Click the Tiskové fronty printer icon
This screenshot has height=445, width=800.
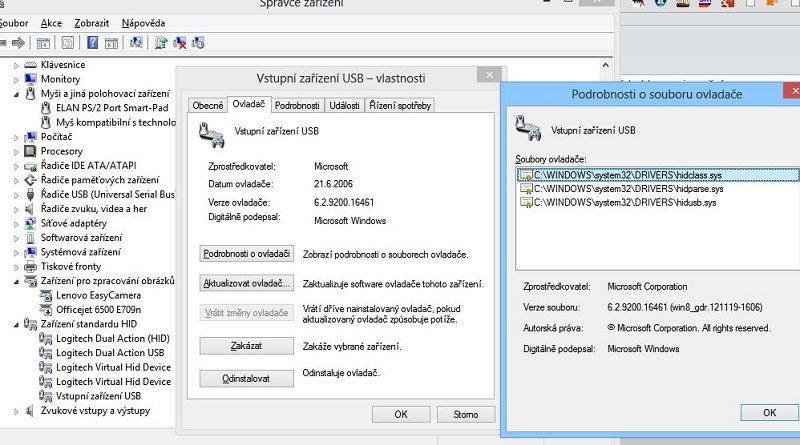(x=31, y=266)
